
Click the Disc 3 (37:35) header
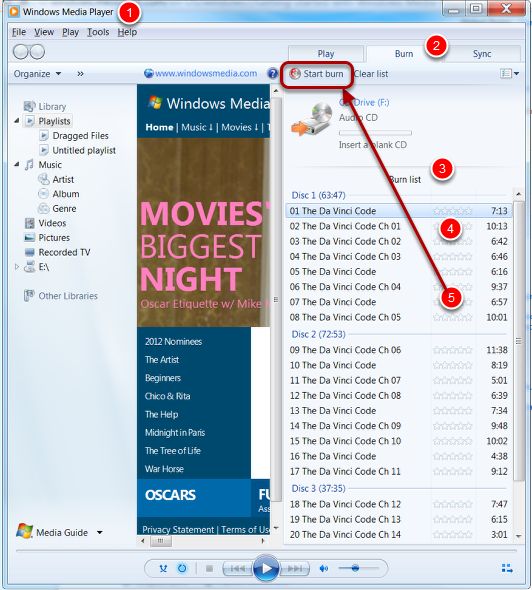click(318, 488)
